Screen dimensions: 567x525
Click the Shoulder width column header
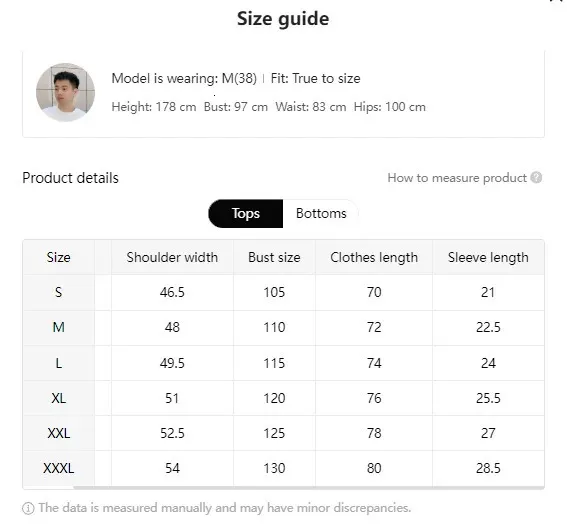172,257
